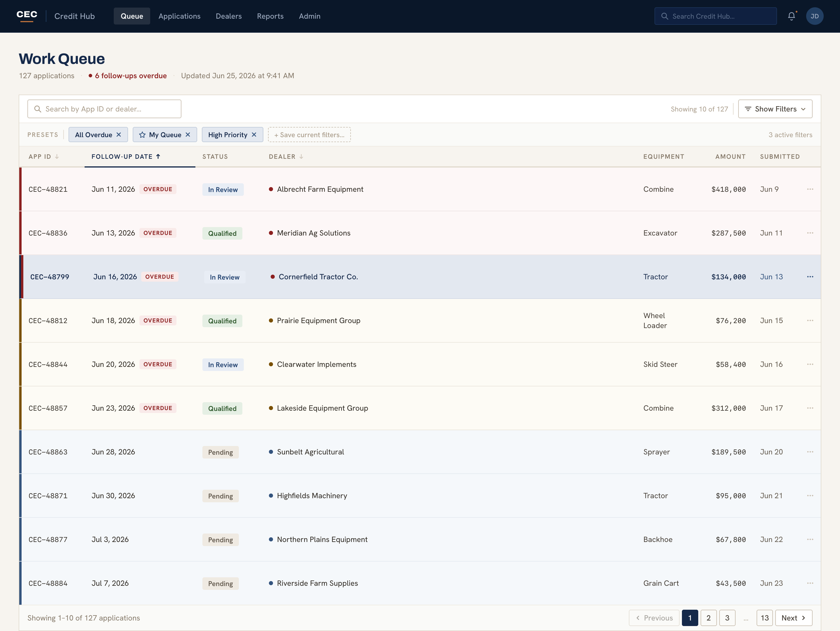Screen dimensions: 840x631
Task: Open row actions for Riverside Farm Supplies
Action: 810,583
